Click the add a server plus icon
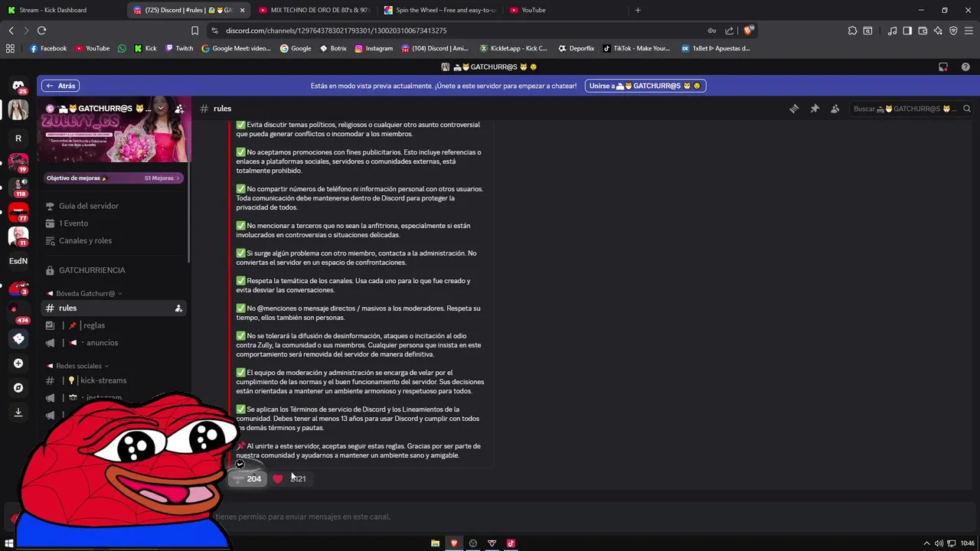Image resolution: width=980 pixels, height=551 pixels. [x=18, y=364]
